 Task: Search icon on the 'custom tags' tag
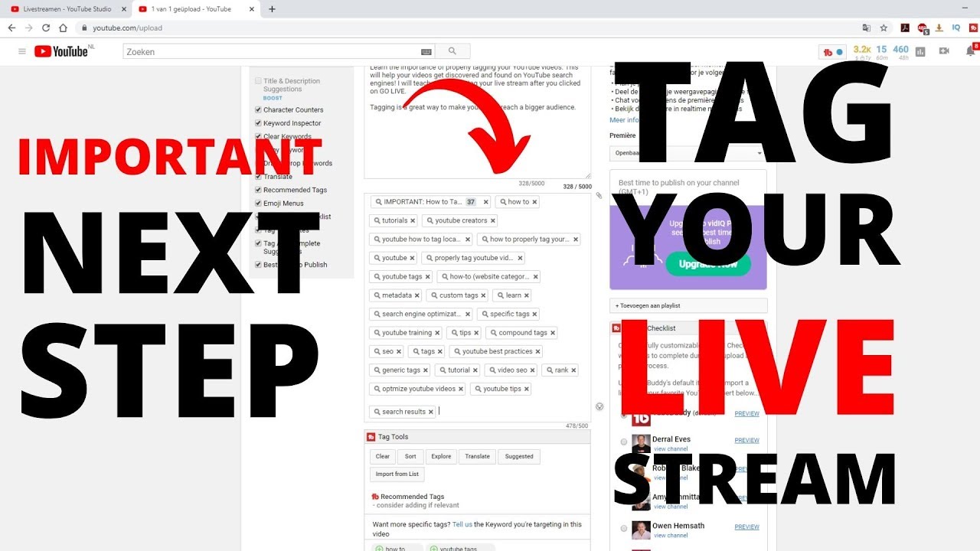[434, 295]
